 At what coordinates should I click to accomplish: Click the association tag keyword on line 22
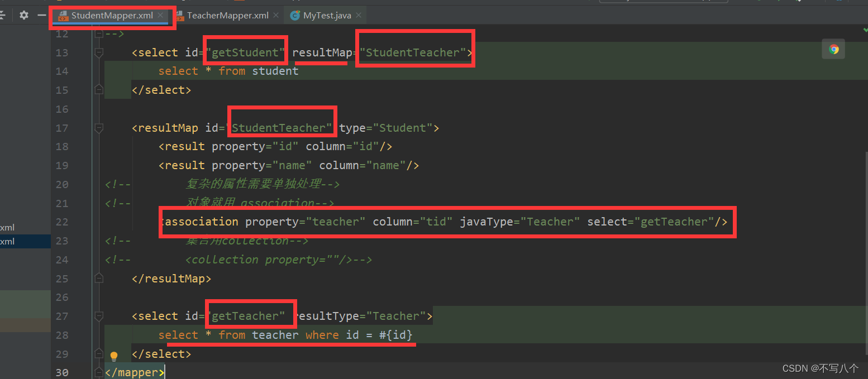(x=202, y=222)
